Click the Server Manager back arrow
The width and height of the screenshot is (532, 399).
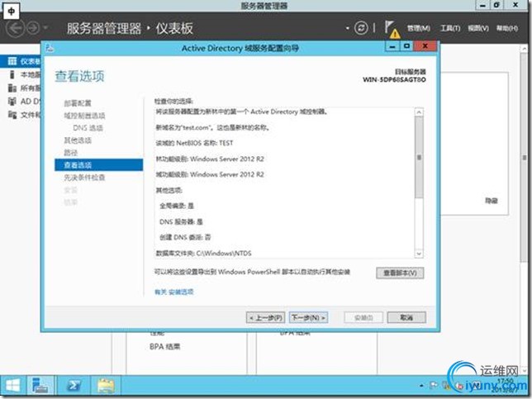tap(15, 28)
